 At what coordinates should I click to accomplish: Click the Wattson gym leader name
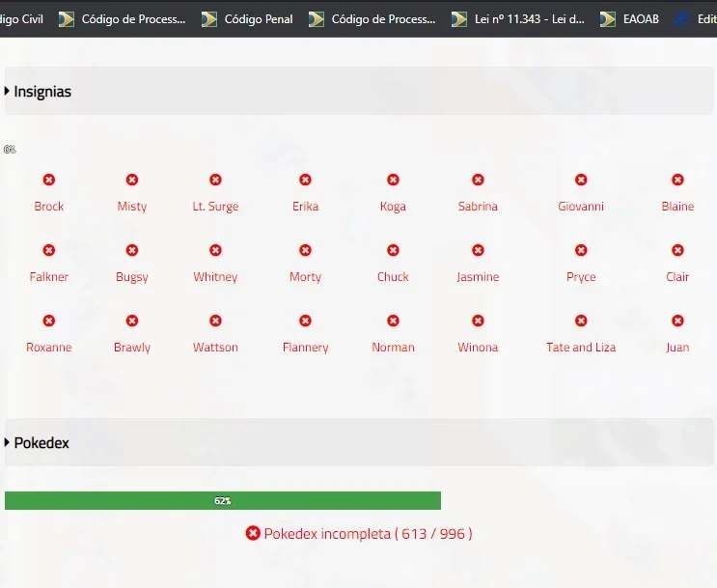[215, 348]
